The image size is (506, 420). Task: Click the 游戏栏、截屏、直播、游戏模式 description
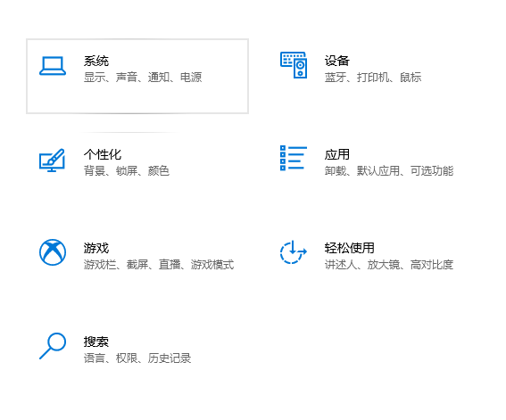point(159,264)
